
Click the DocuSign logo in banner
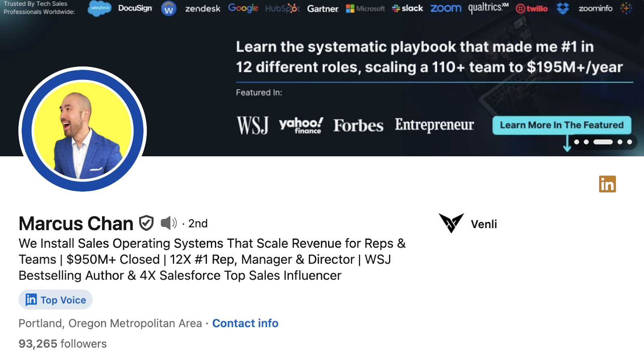coord(135,8)
